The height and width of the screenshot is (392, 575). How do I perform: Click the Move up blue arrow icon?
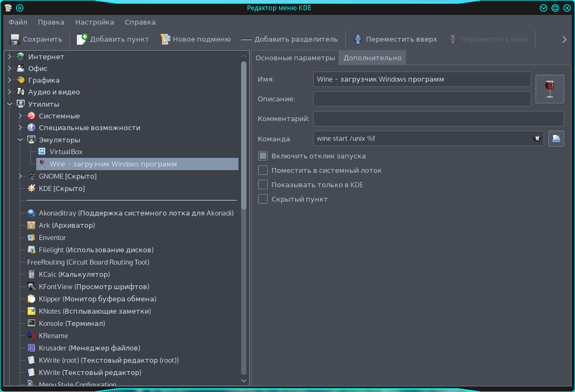click(357, 39)
